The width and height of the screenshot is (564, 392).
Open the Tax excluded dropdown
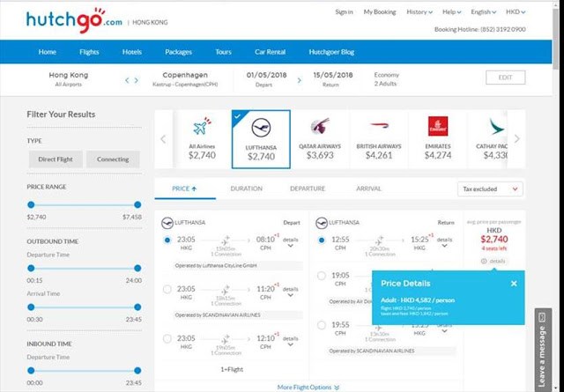click(490, 189)
